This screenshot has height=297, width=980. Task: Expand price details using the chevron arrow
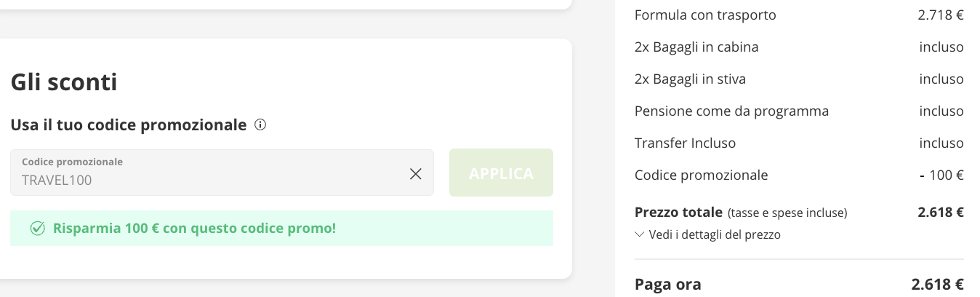(x=640, y=234)
